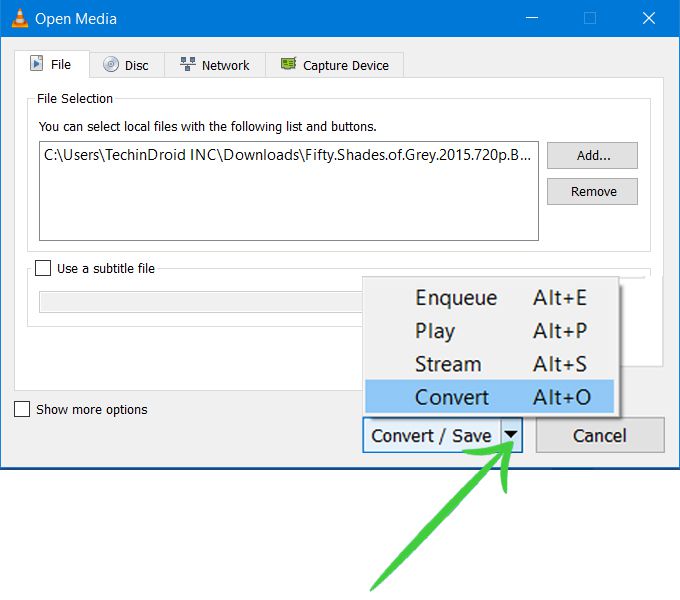Image resolution: width=680 pixels, height=600 pixels.
Task: Maximize the Open Media window
Action: pos(590,18)
